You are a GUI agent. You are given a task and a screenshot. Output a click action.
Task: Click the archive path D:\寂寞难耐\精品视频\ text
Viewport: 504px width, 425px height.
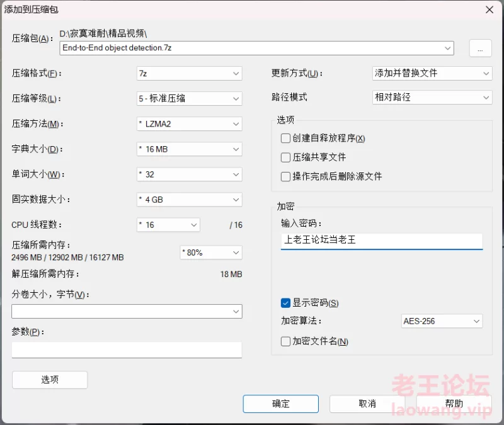coord(103,33)
